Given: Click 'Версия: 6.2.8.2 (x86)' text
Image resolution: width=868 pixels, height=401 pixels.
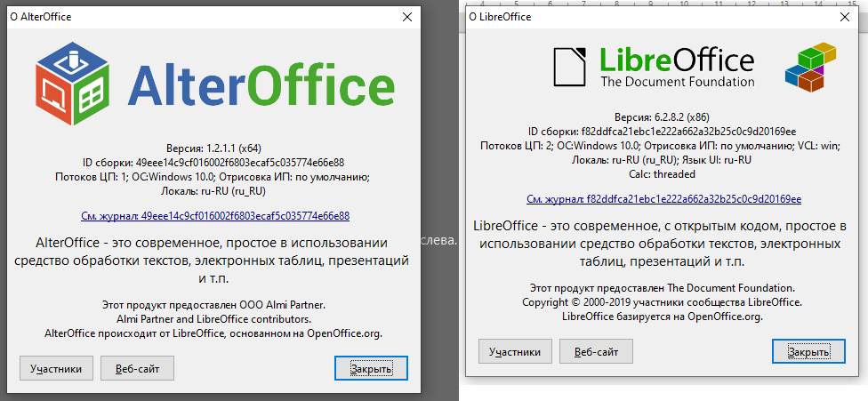Looking at the screenshot, I should (x=662, y=117).
